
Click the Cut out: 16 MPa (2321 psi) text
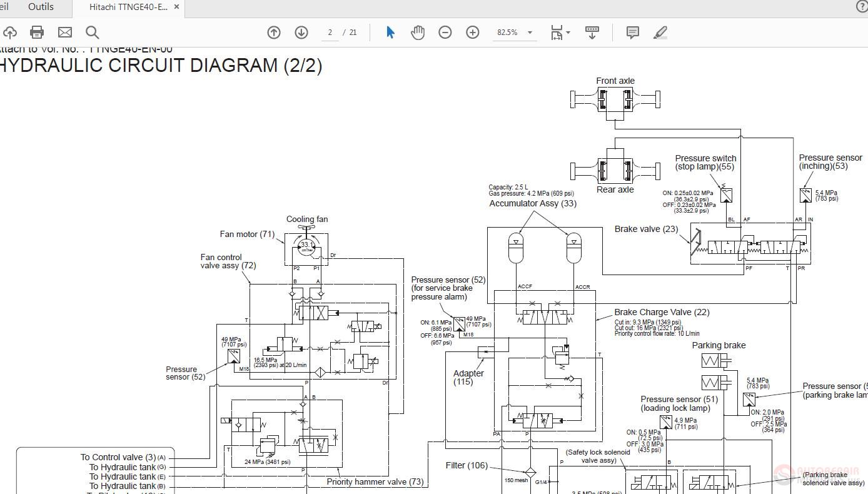pos(648,328)
